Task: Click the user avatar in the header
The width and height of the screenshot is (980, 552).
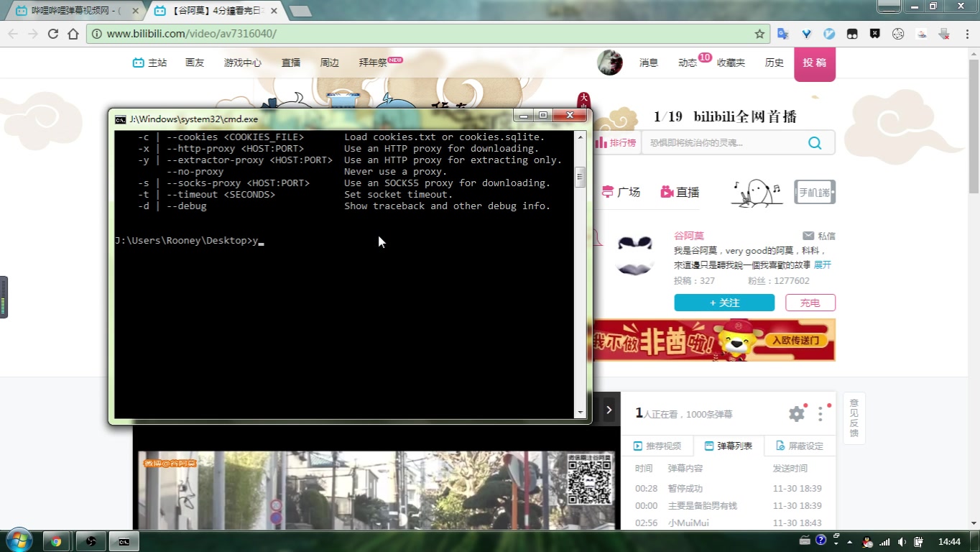Action: point(610,63)
